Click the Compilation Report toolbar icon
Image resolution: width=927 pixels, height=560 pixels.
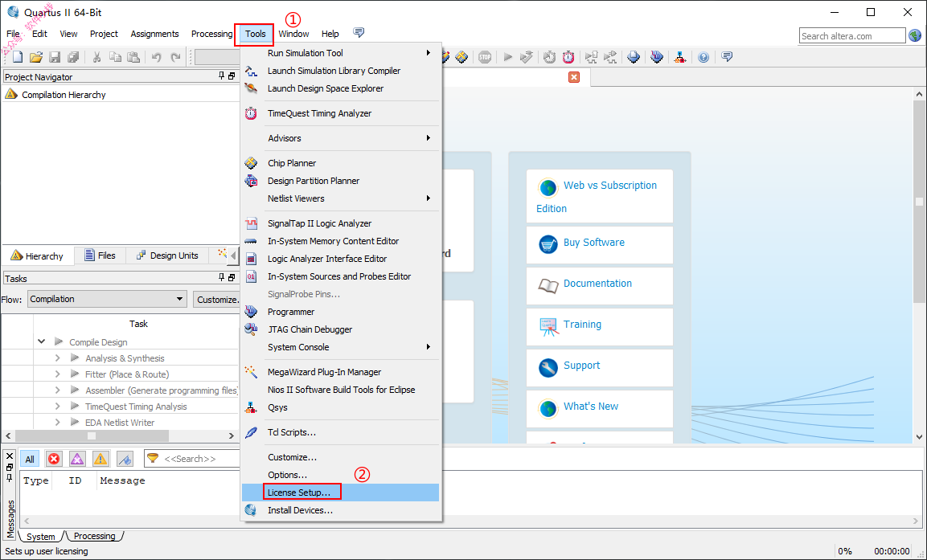click(634, 57)
